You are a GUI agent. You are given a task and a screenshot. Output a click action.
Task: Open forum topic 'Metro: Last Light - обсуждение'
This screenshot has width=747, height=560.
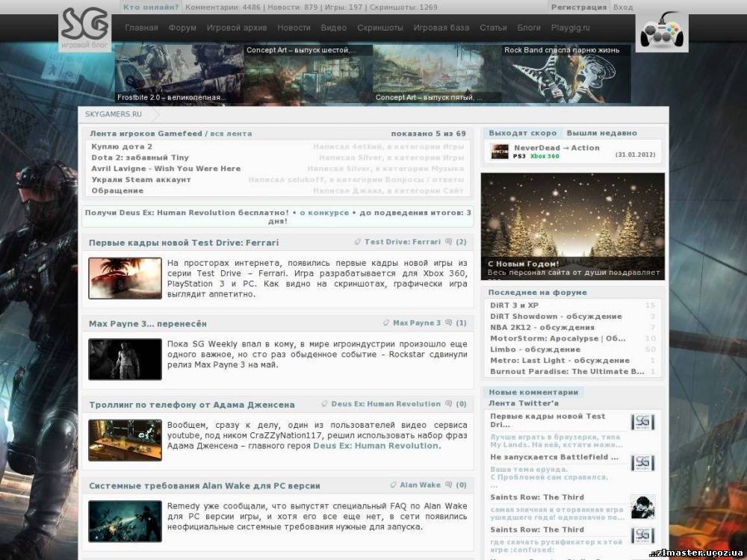(x=560, y=361)
